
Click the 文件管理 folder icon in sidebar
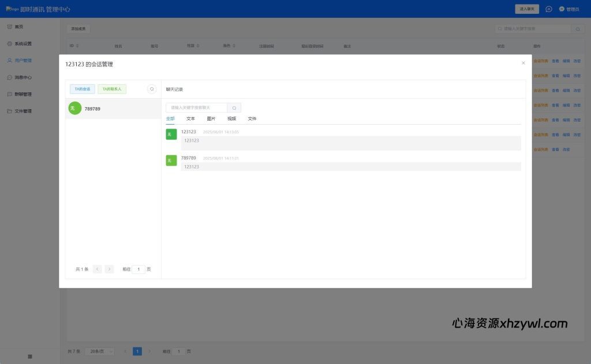pos(10,111)
